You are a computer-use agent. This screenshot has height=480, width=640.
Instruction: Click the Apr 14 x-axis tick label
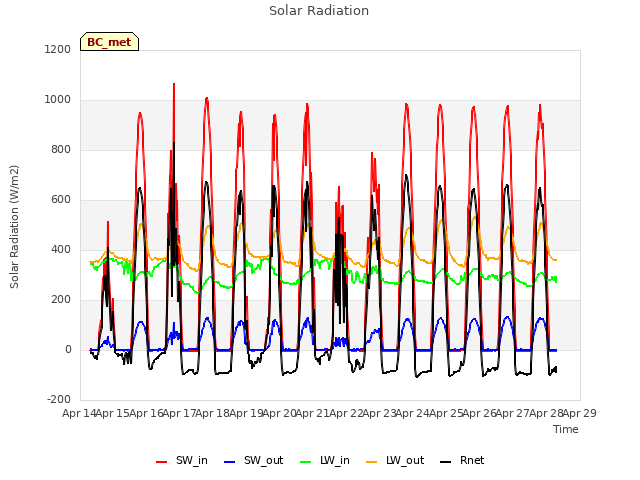tap(79, 413)
